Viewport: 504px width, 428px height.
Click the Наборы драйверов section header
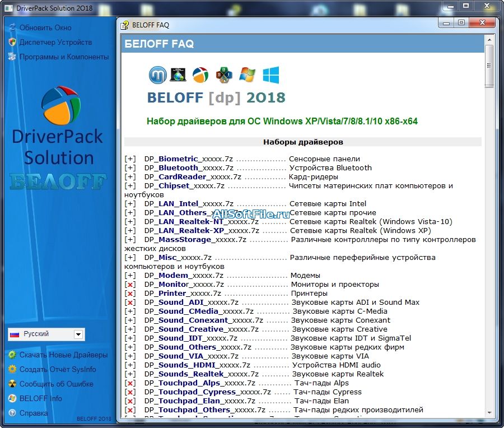pos(303,142)
